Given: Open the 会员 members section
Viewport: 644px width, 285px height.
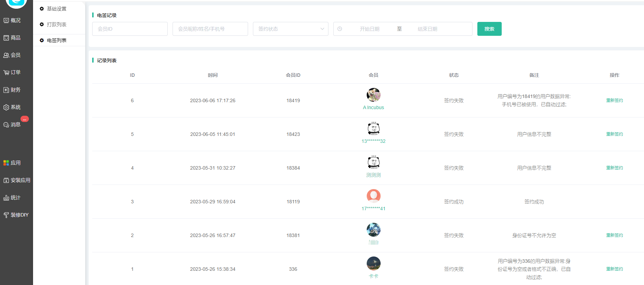Looking at the screenshot, I should point(12,55).
